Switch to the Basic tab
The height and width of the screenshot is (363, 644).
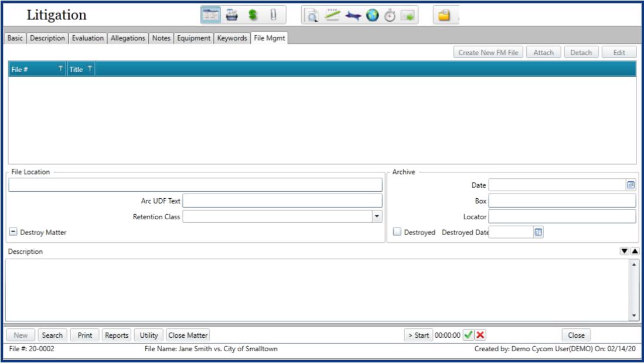pos(15,38)
